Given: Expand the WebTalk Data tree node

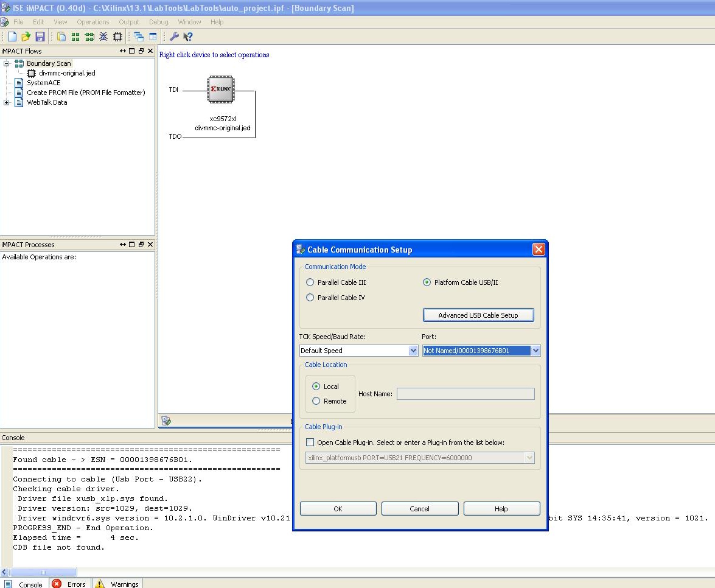Looking at the screenshot, I should tap(7, 102).
